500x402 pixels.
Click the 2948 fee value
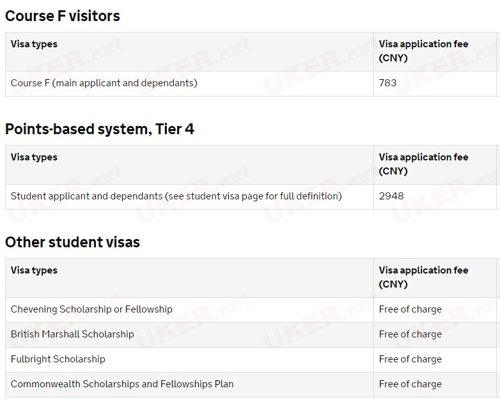pyautogui.click(x=391, y=196)
